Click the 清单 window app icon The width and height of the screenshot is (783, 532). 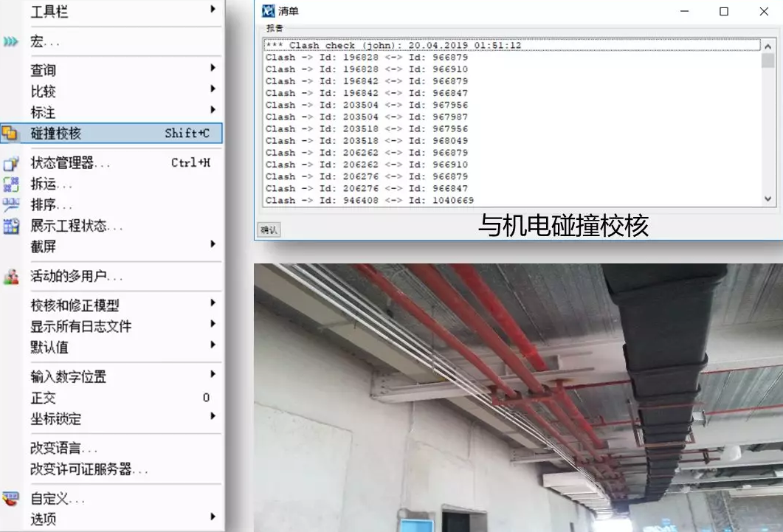268,11
